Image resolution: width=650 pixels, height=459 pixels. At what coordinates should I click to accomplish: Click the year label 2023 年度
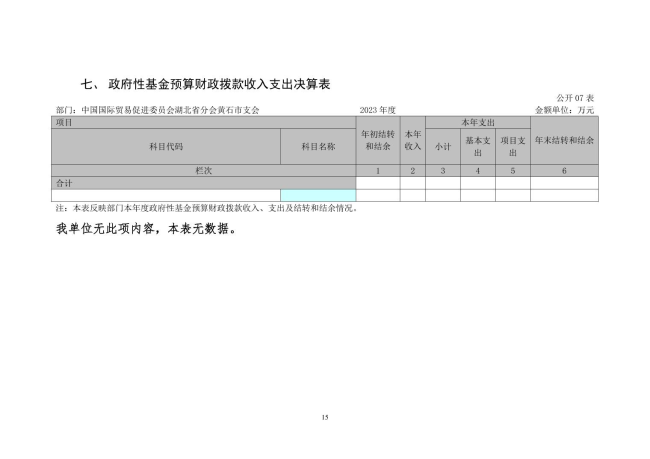point(378,110)
